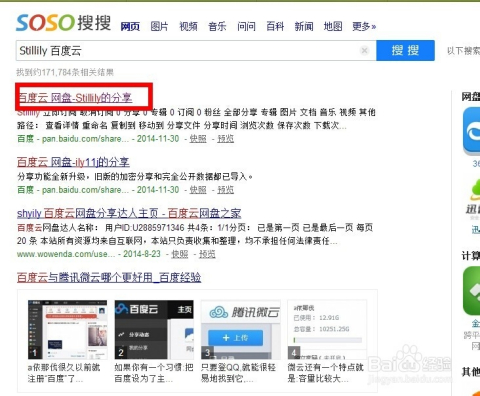480x396 pixels.
Task: Open thumbnail 1 of the Baidu experience steps
Action: pos(68,329)
